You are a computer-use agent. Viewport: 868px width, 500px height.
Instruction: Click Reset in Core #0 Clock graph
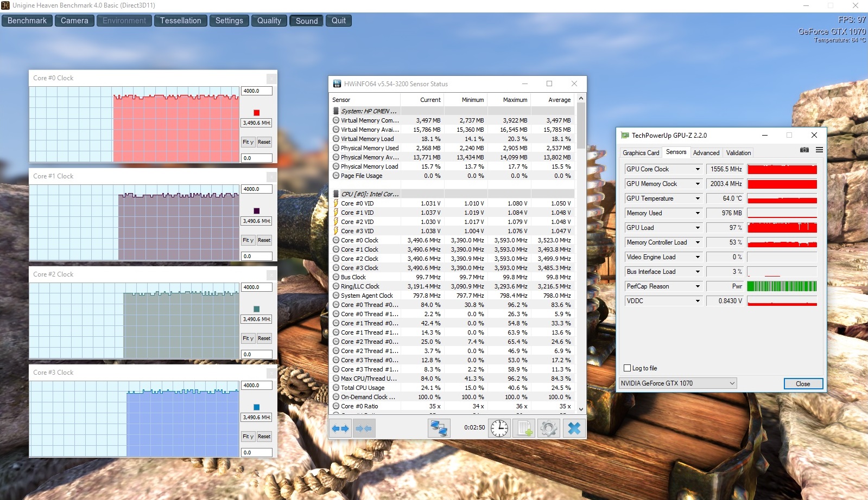pos(264,142)
